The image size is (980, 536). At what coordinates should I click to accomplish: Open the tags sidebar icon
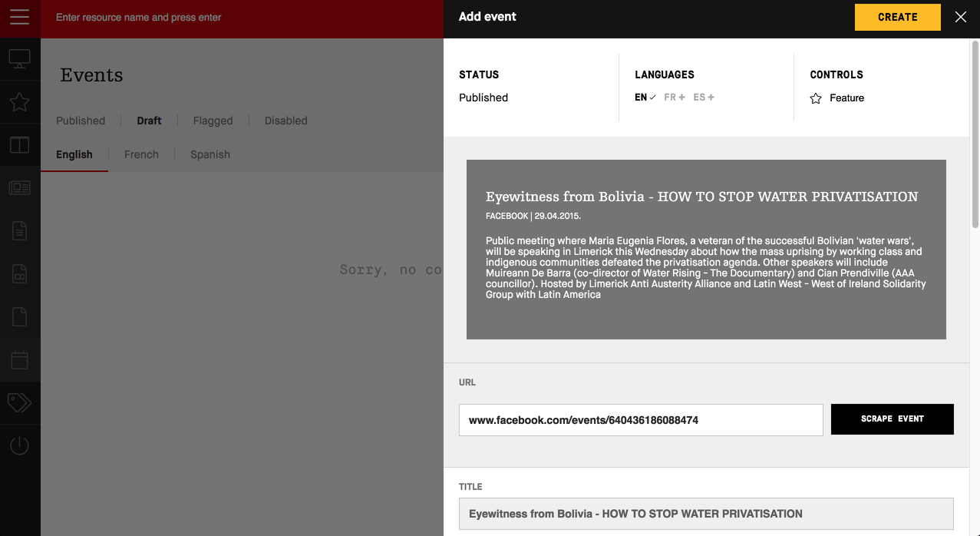[x=20, y=402]
